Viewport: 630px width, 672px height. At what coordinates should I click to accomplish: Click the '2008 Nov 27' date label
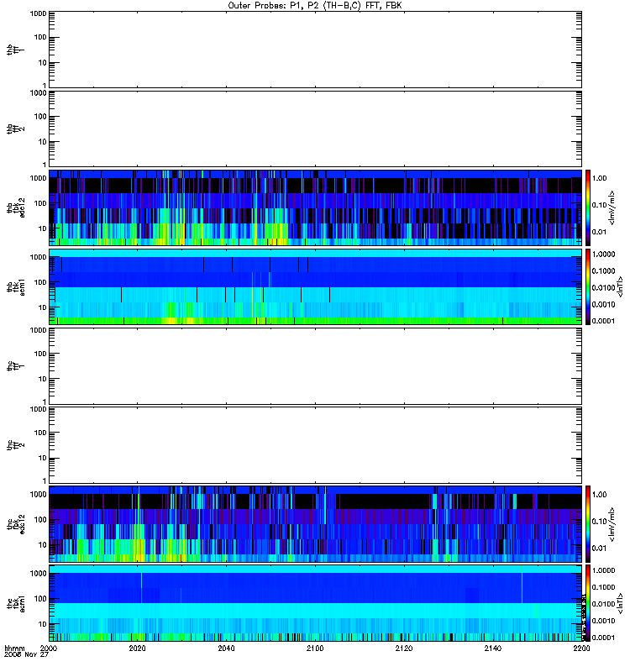(x=26, y=655)
